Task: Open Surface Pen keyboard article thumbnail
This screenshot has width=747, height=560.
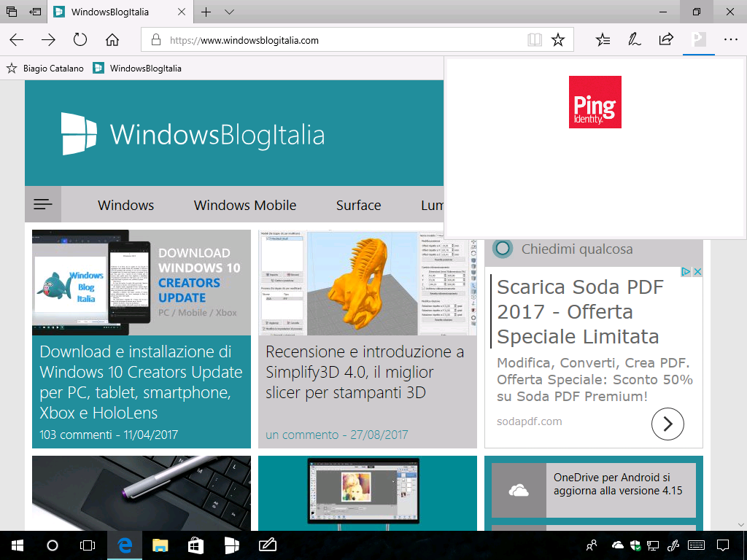Action: (x=142, y=494)
